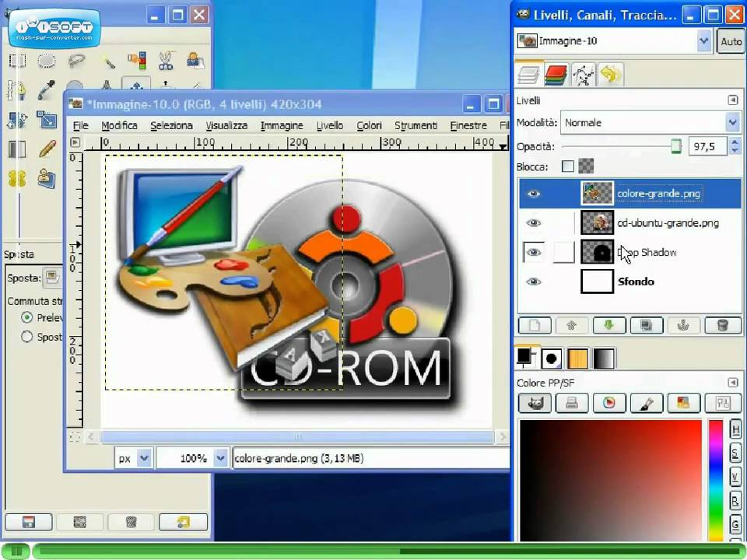Viewport: 747px width, 560px height.
Task: Switch to the Undo History tab
Action: [x=610, y=75]
